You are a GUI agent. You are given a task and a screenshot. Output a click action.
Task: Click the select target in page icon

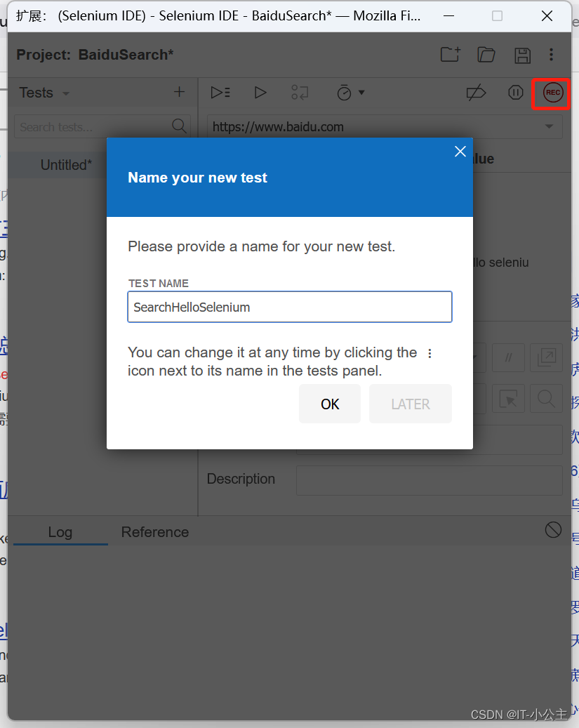[508, 398]
